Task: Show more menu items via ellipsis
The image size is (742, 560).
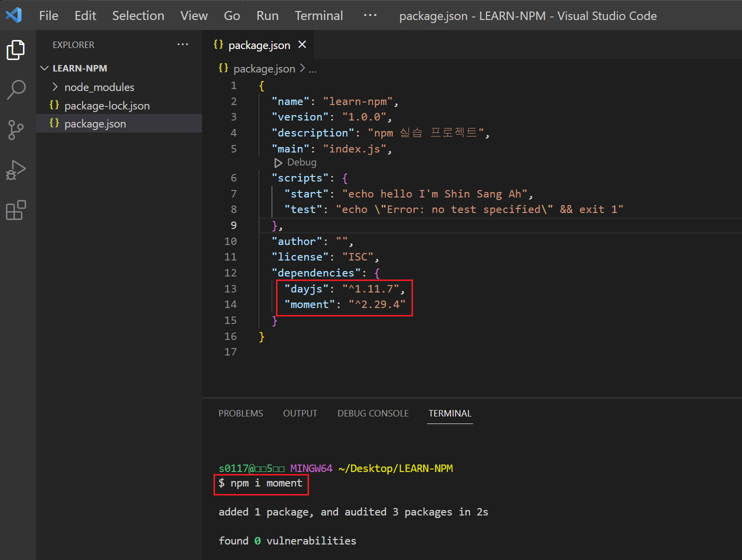Action: coord(370,15)
